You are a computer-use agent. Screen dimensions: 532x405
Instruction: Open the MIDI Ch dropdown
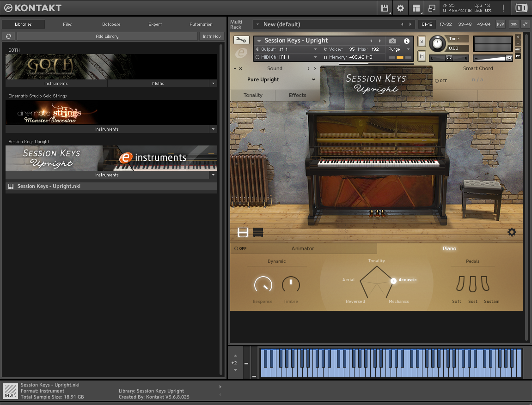coord(287,57)
